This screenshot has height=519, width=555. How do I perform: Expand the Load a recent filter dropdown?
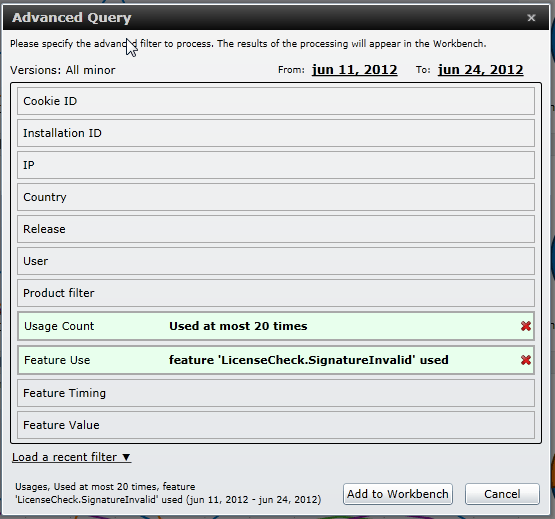(x=71, y=457)
